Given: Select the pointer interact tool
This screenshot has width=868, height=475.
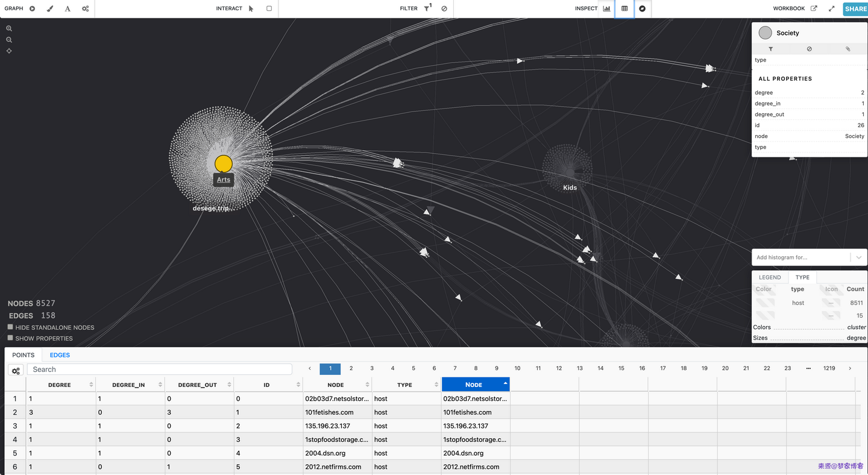Looking at the screenshot, I should [x=251, y=8].
